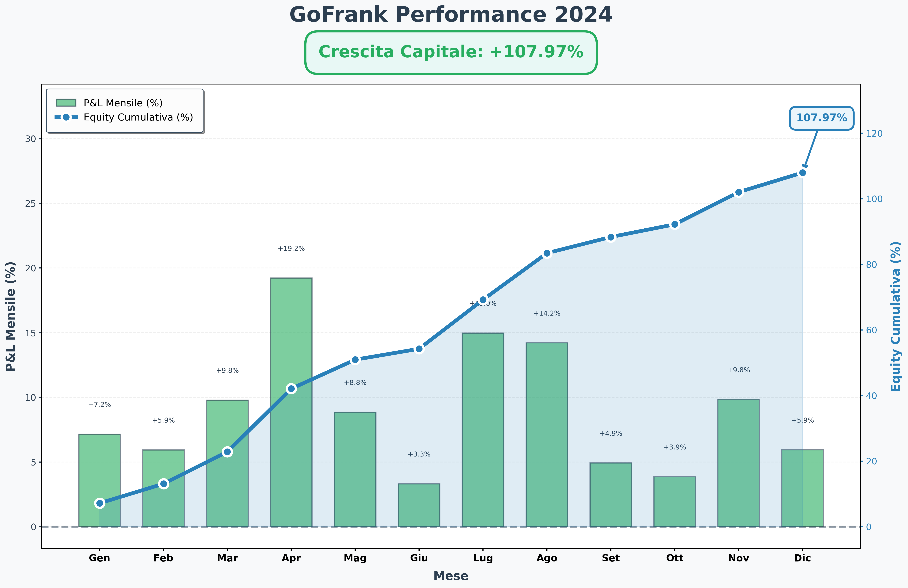The width and height of the screenshot is (908, 588).
Task: Click tick 30 on the P&L axis
Action: [31, 139]
